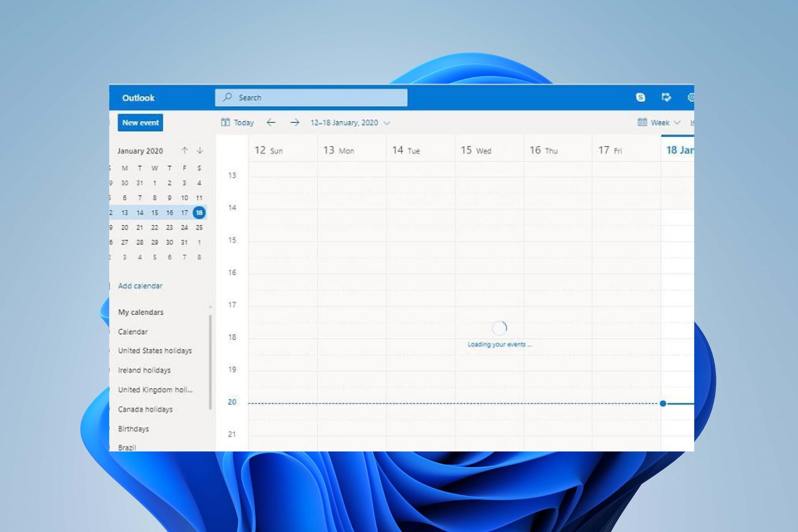798x532 pixels.
Task: Click the Search input field
Action: click(313, 97)
